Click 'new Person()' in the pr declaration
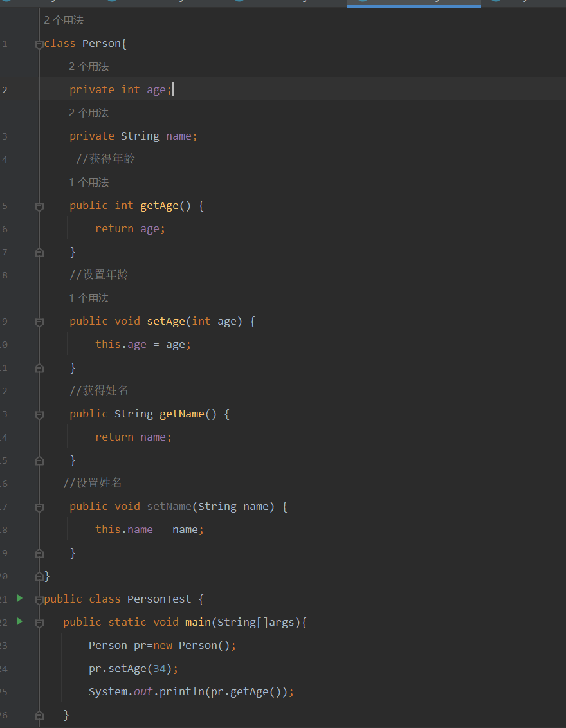 pyautogui.click(x=192, y=645)
